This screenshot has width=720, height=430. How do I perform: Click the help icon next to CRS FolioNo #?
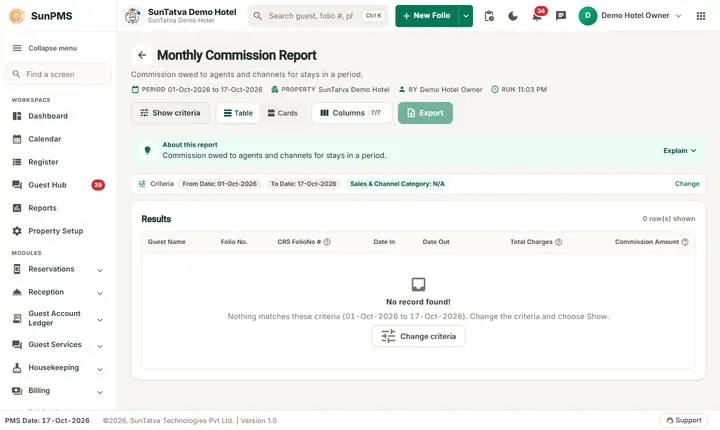click(327, 242)
